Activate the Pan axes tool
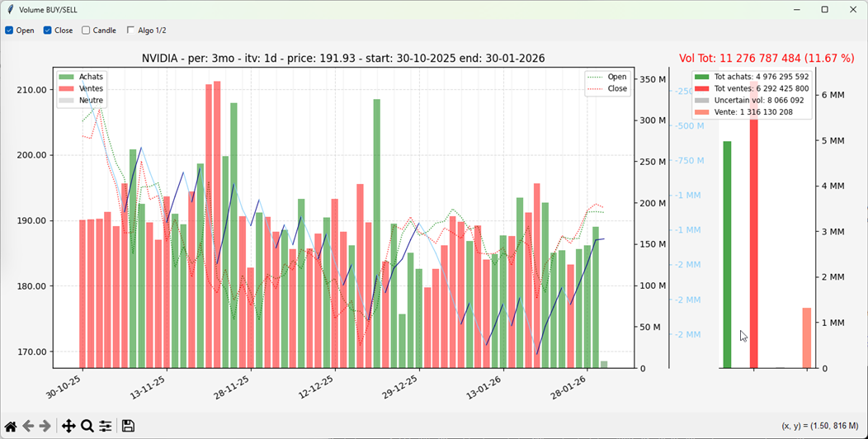This screenshot has width=868, height=439. [68, 426]
